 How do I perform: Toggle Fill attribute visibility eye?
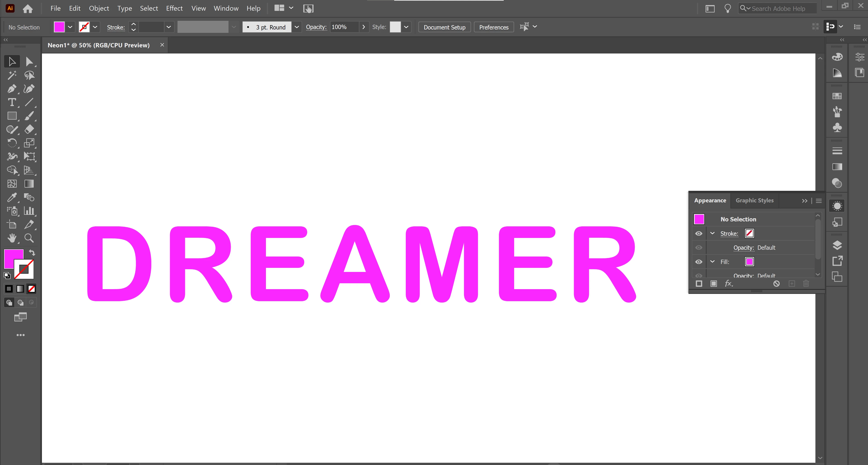699,262
